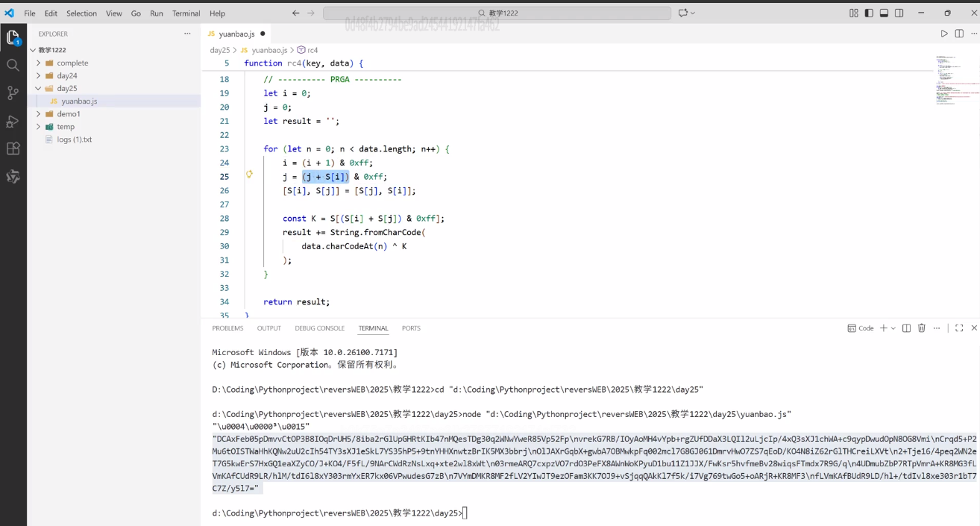Screen dimensions: 980x526
Task: Switch to the PORTS panel tab
Action: [x=411, y=328]
